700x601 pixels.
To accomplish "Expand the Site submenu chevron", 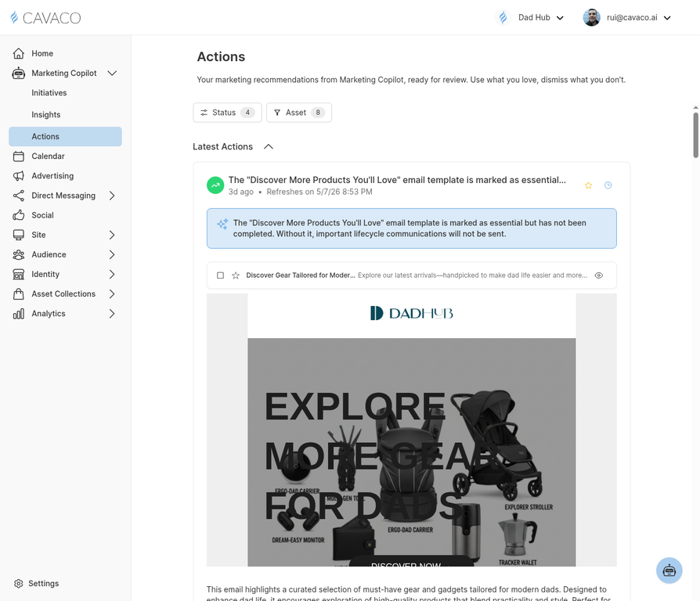I will pos(112,235).
